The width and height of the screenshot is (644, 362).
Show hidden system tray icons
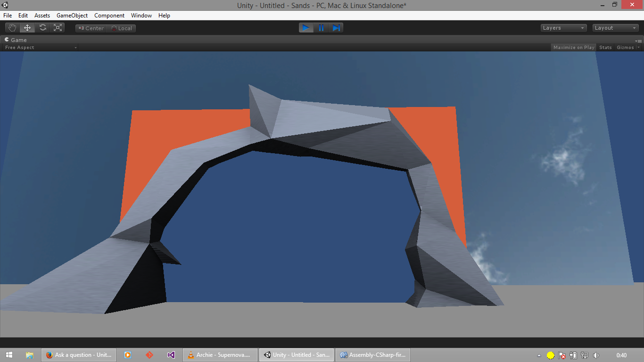539,355
